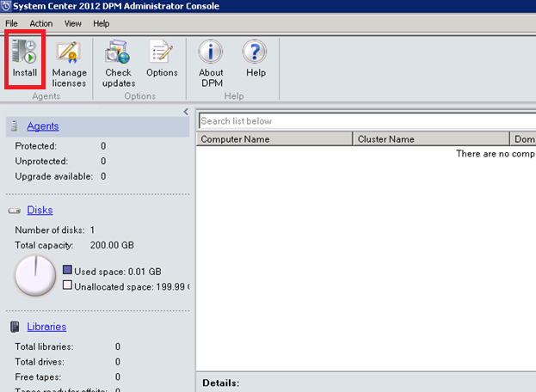Screen dimensions: 536x392
Task: Click the Total drives: 0 row
Action: [68, 362]
